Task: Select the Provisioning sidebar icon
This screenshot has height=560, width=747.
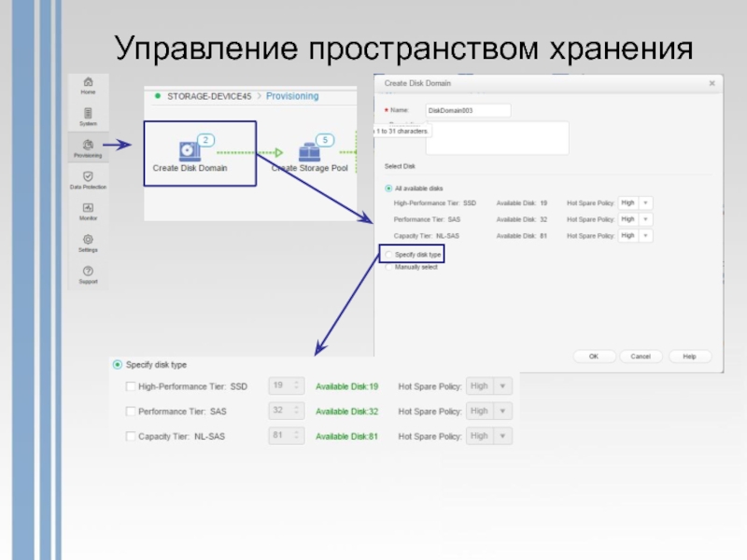Action: pos(88,148)
